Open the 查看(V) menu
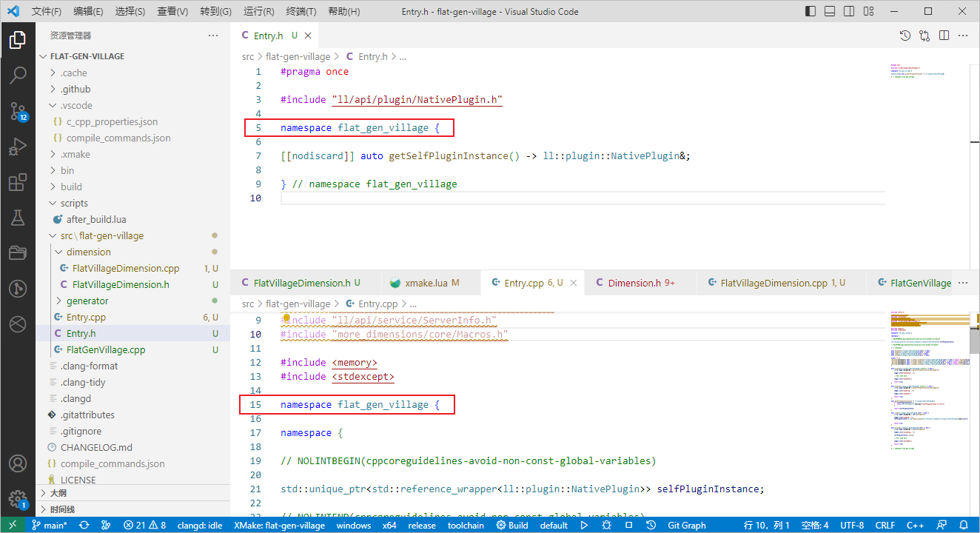 tap(173, 11)
